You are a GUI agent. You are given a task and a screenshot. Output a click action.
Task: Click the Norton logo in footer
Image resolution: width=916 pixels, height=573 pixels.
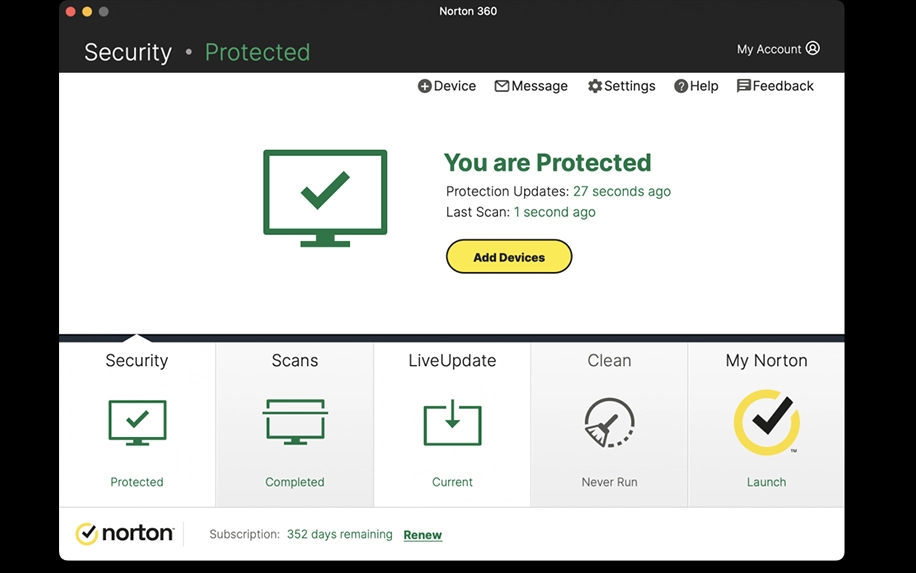tap(125, 533)
